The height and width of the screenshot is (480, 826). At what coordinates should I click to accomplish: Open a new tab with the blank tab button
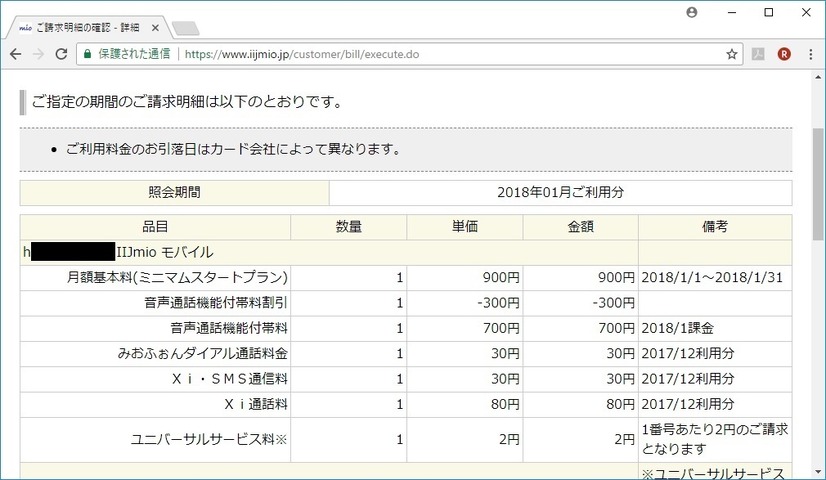[x=185, y=28]
